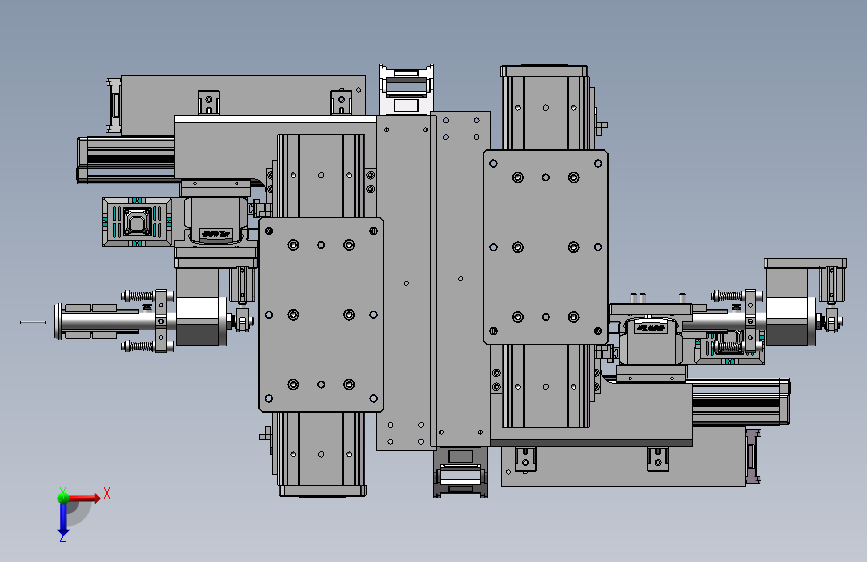This screenshot has height=562, width=867.
Task: Click the green Y axis ball of triad
Action: point(63,497)
